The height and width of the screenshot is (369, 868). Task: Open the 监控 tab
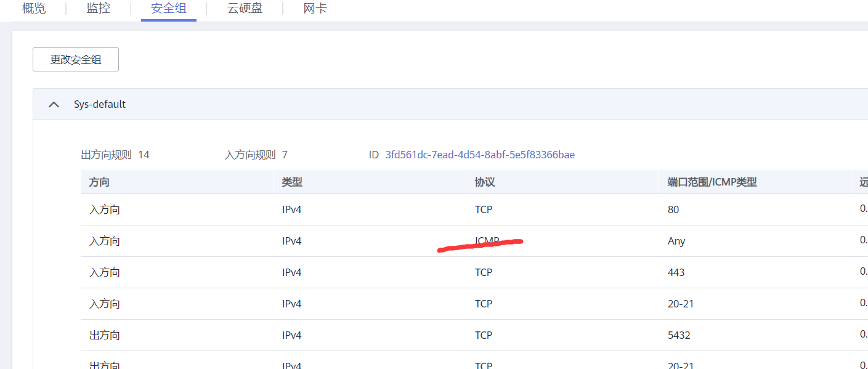point(98,9)
